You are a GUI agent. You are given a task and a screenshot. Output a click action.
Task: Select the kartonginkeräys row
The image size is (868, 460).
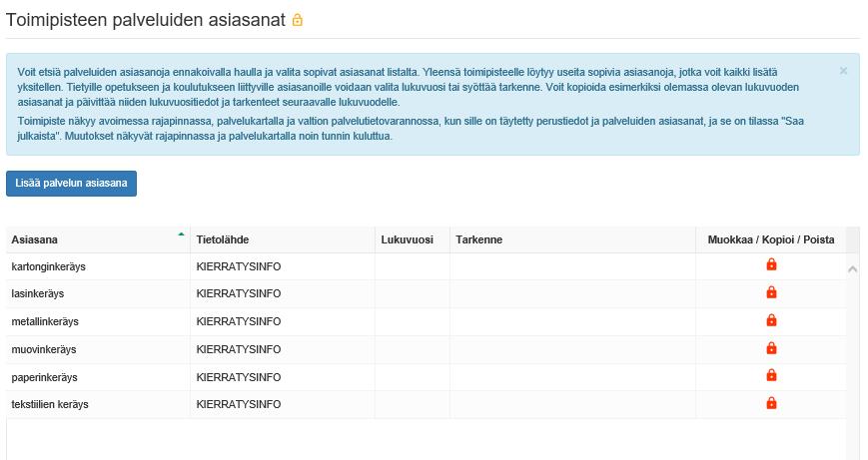[x=426, y=266]
